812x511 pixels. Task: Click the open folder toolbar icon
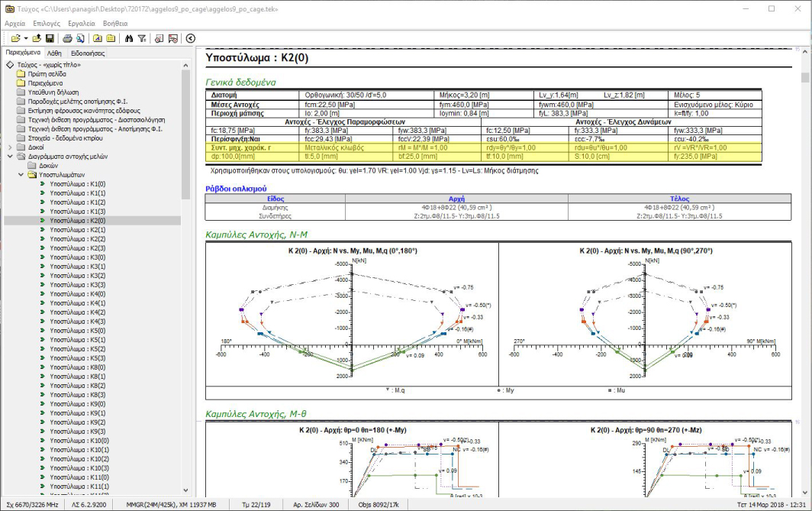click(15, 38)
